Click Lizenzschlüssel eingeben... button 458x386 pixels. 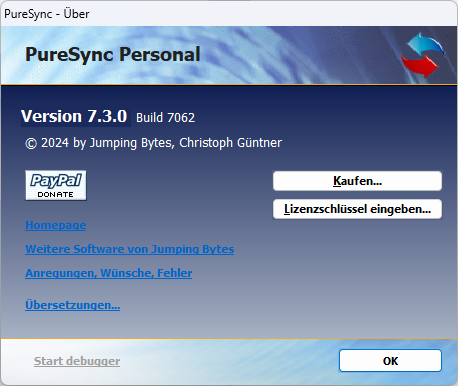click(x=357, y=209)
